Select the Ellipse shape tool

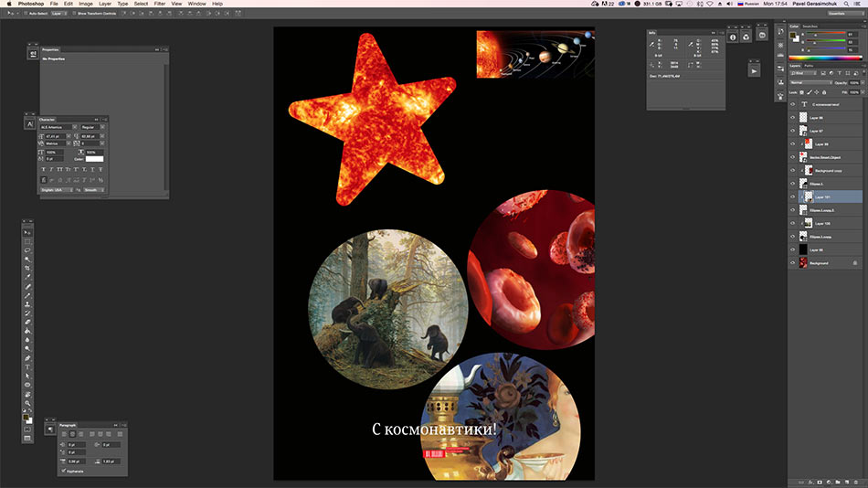click(27, 385)
